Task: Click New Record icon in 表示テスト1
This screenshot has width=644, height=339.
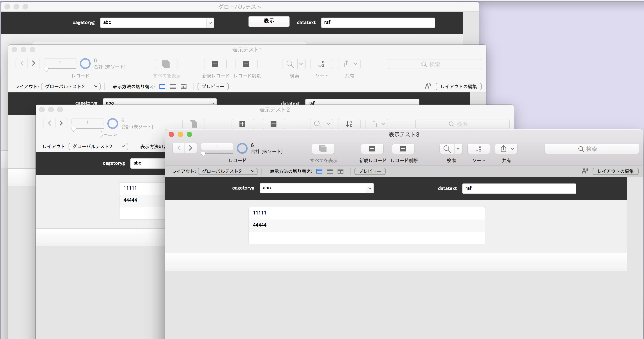Action: pos(215,64)
